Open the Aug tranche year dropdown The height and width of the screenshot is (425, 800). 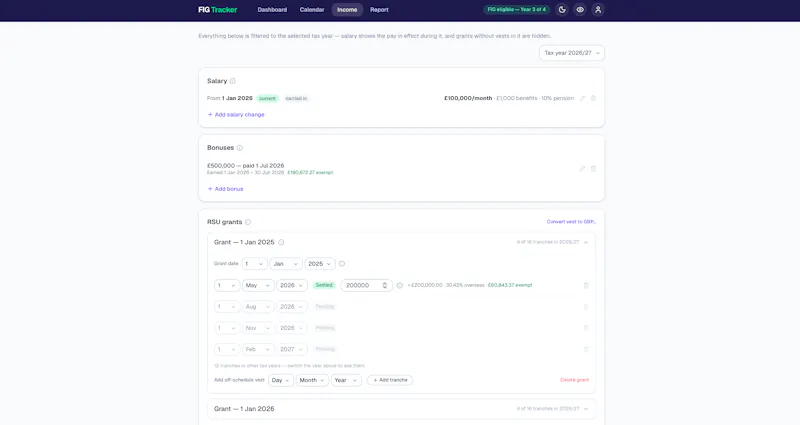(292, 307)
